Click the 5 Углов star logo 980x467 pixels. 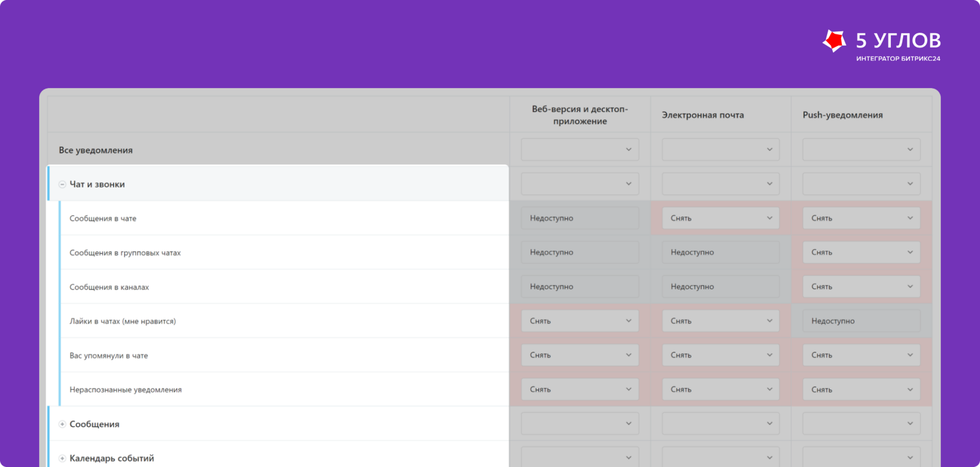point(834,41)
